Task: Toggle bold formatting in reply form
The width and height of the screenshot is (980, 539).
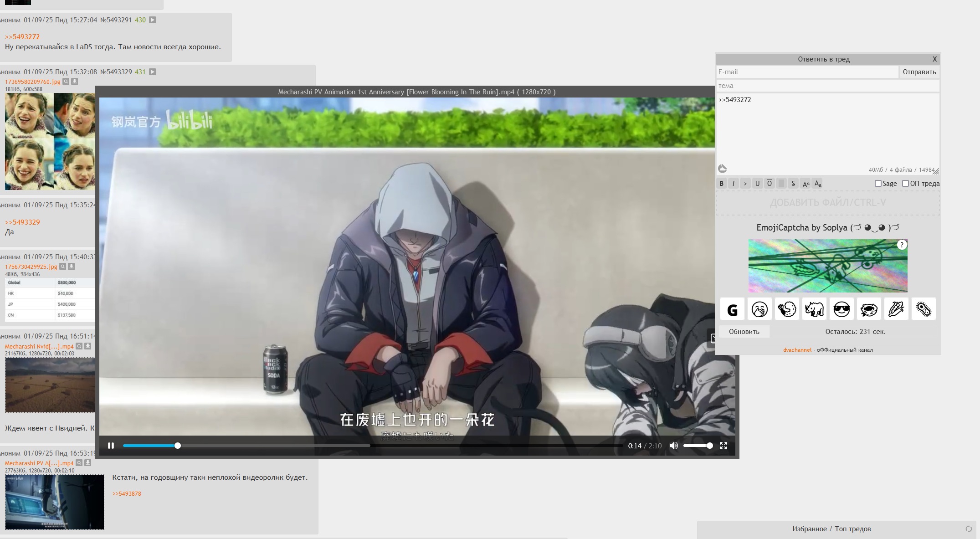Action: [x=721, y=184]
